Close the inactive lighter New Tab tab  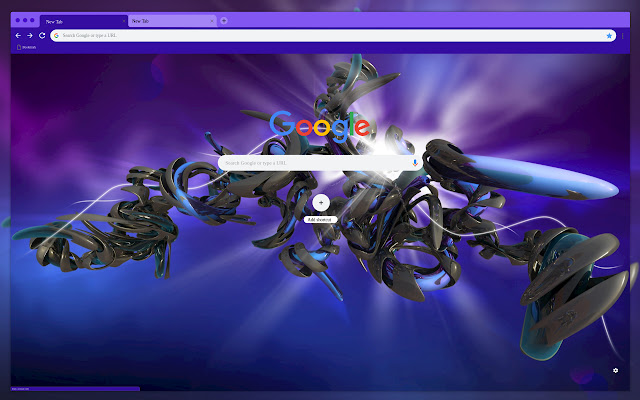click(x=212, y=21)
